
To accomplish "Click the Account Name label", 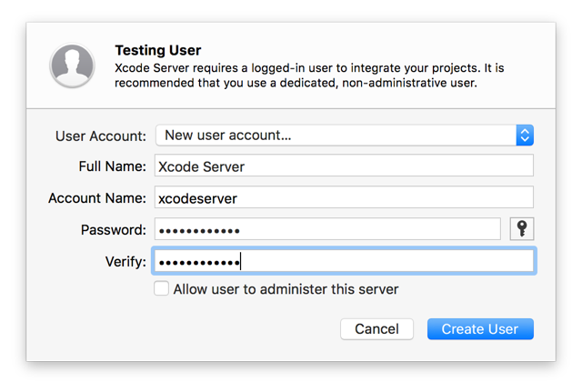I will click(96, 198).
